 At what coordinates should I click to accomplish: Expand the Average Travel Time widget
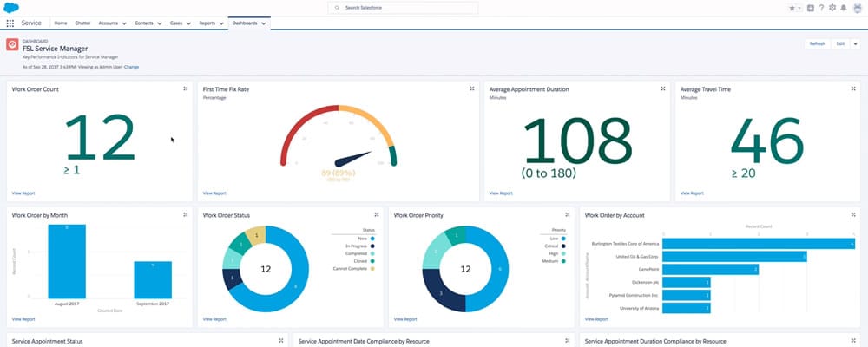tap(853, 88)
